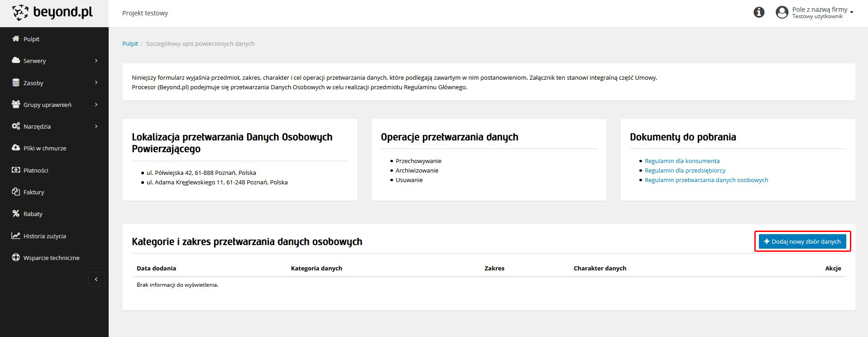868x337 pixels.
Task: Click 'Szczegółowy opis powierzonych danych' breadcrumb text
Action: point(200,43)
